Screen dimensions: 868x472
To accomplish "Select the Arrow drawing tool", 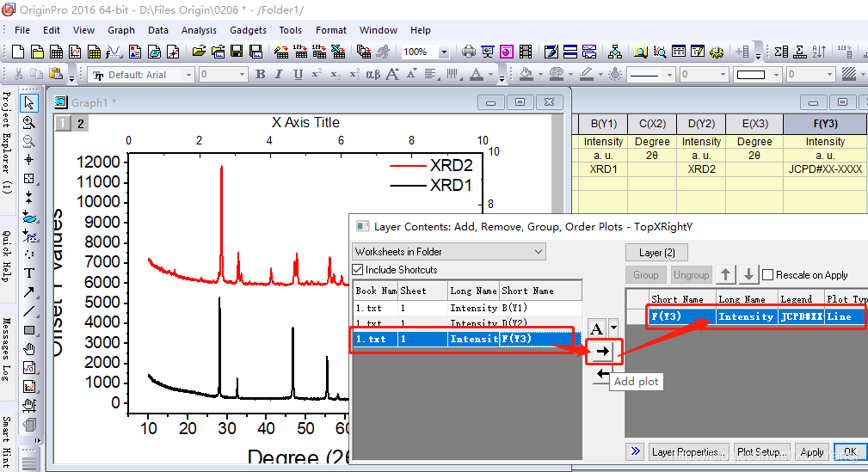I will tap(28, 292).
